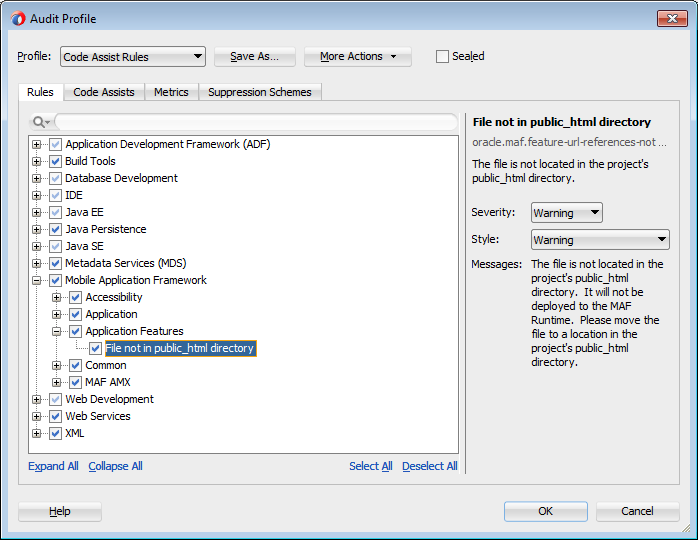Screen dimensions: 698x540
Task: Expand the Build Tools node
Action: pos(37,161)
